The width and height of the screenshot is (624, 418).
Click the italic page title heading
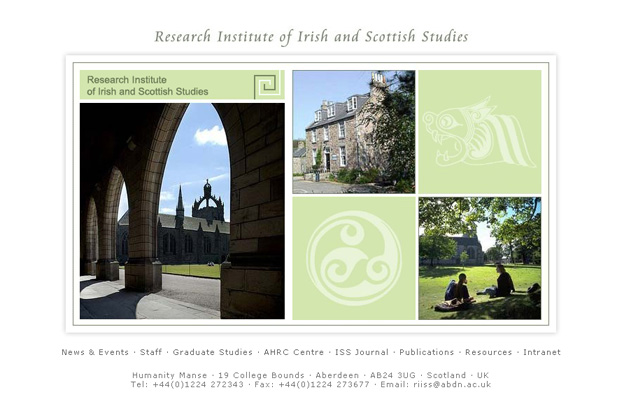311,37
